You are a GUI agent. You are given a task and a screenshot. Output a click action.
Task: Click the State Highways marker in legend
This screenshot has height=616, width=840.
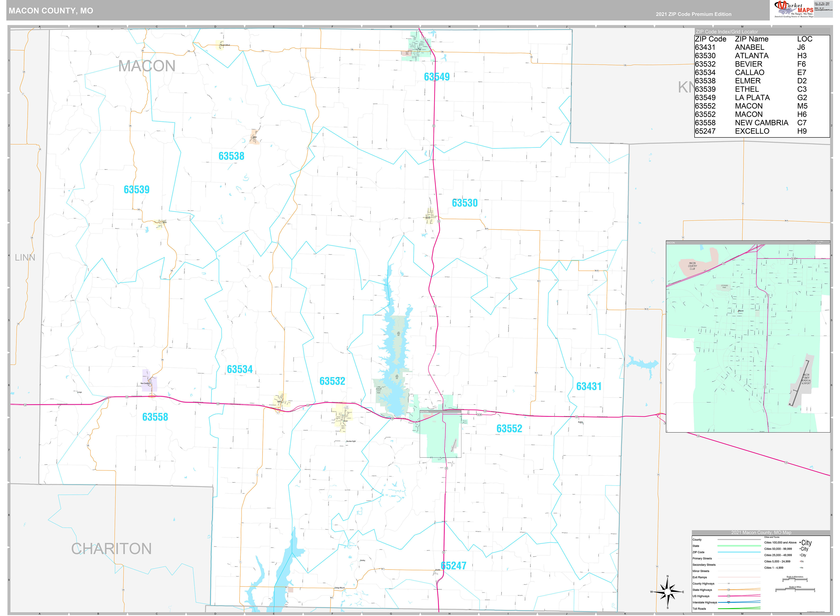tap(729, 590)
